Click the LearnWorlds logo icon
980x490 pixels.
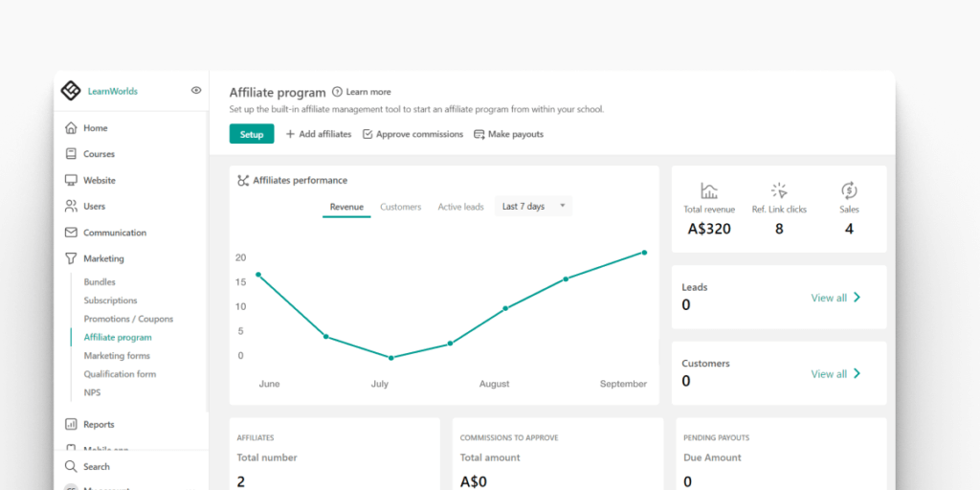(71, 91)
